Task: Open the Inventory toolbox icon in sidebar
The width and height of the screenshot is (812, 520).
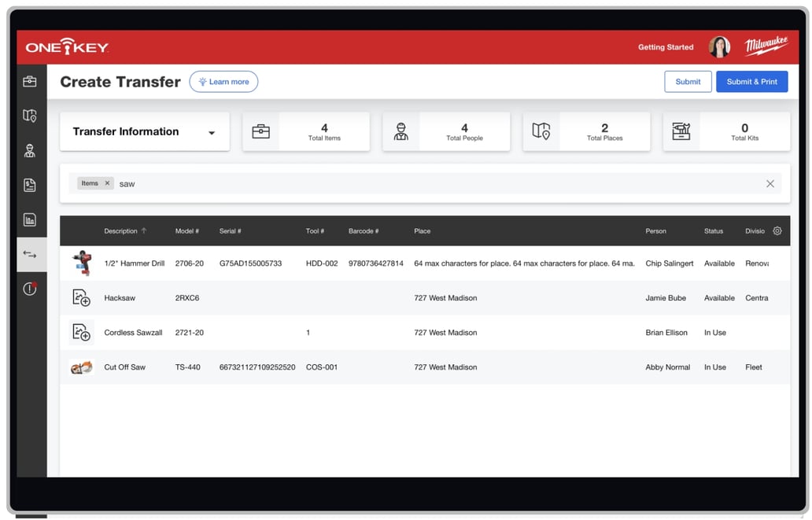Action: (30, 81)
